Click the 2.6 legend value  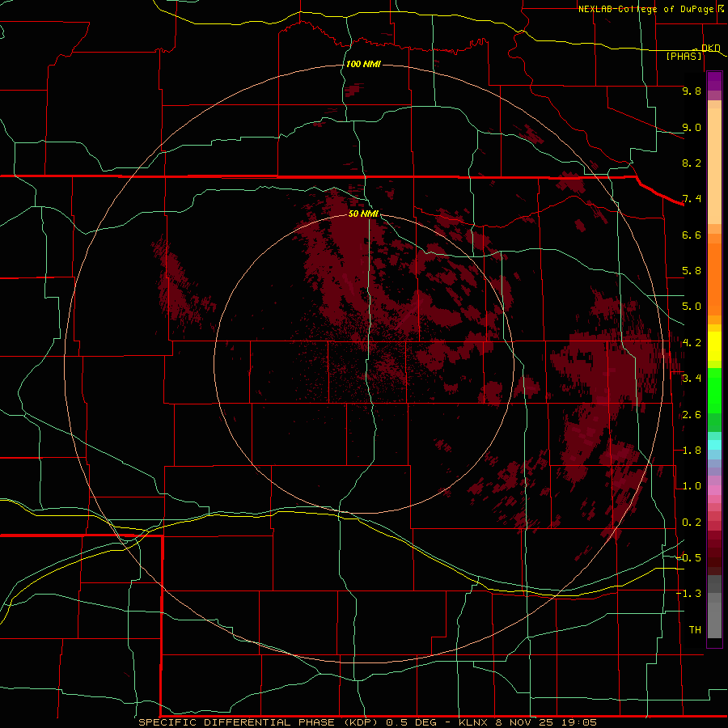pyautogui.click(x=692, y=415)
